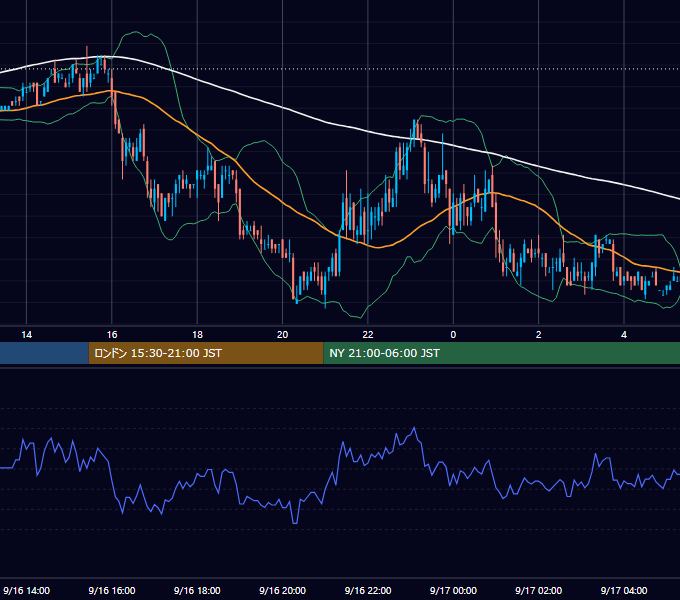Click the 9/16 14:00 date label
The width and height of the screenshot is (680, 600).
[x=26, y=590]
